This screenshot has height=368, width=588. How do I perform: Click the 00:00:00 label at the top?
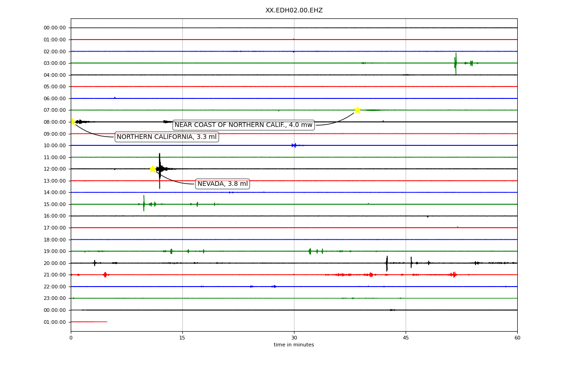coord(55,28)
